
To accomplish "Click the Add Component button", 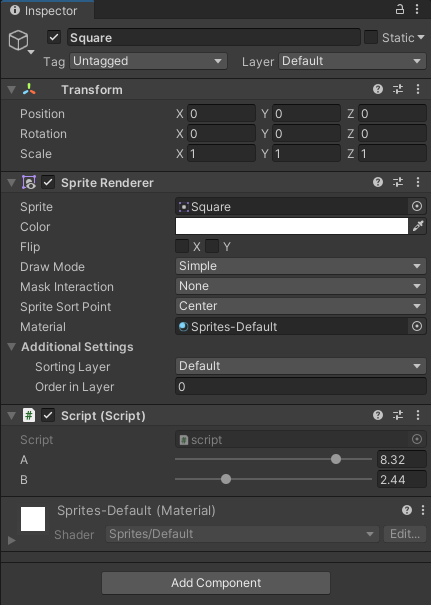I will [x=216, y=583].
